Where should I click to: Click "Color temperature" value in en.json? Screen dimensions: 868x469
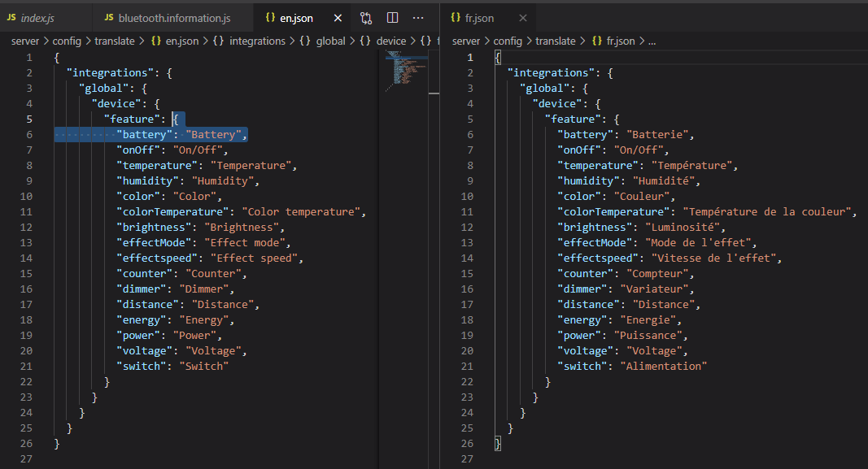pos(301,212)
